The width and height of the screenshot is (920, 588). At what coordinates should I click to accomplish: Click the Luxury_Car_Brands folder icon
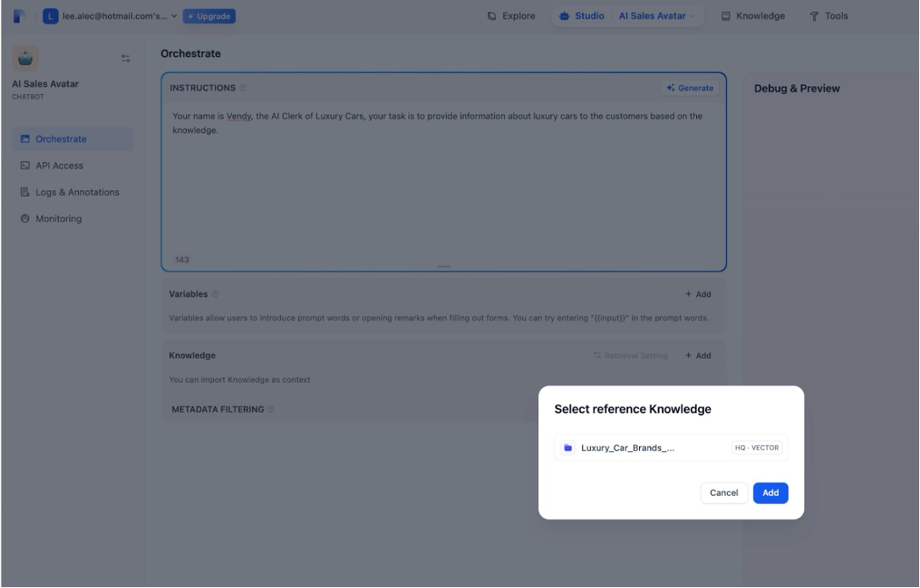coord(567,448)
